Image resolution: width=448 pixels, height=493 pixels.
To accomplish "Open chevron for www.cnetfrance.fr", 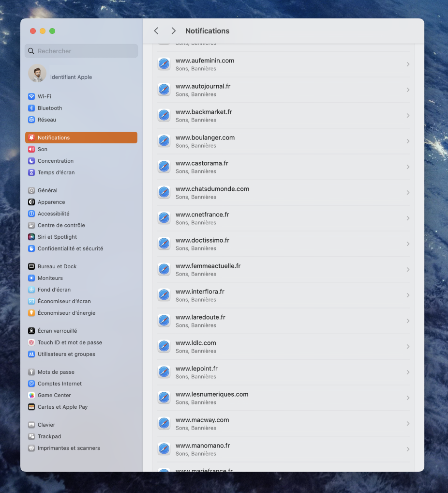I will click(x=408, y=218).
